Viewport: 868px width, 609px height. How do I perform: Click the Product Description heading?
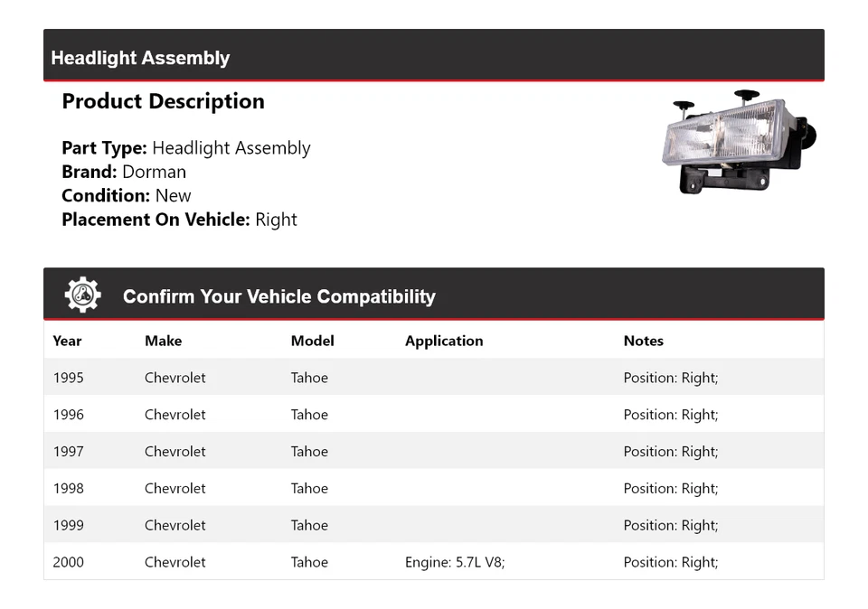163,101
